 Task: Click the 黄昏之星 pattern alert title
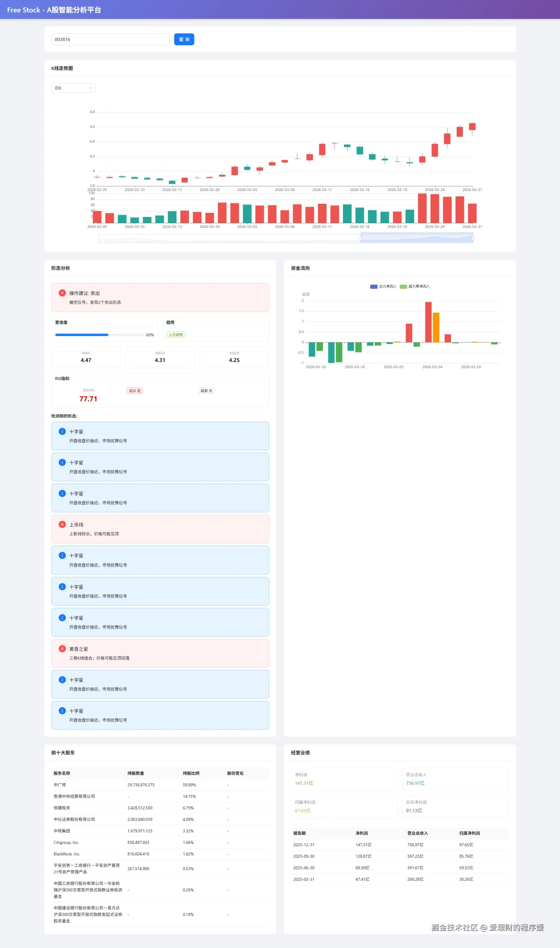point(78,649)
